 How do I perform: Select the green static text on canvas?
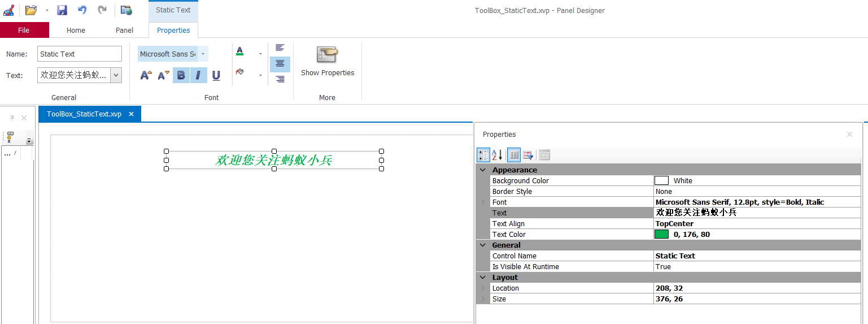(x=274, y=161)
